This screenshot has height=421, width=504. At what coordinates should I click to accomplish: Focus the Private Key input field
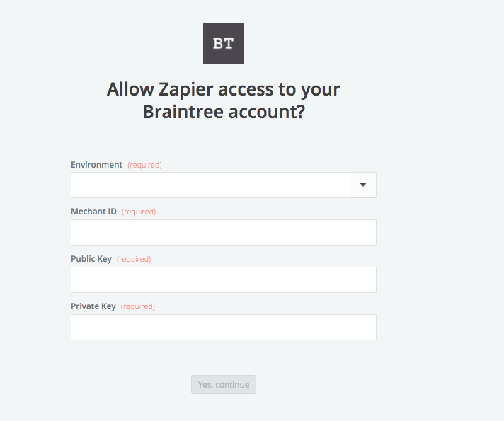(x=224, y=327)
